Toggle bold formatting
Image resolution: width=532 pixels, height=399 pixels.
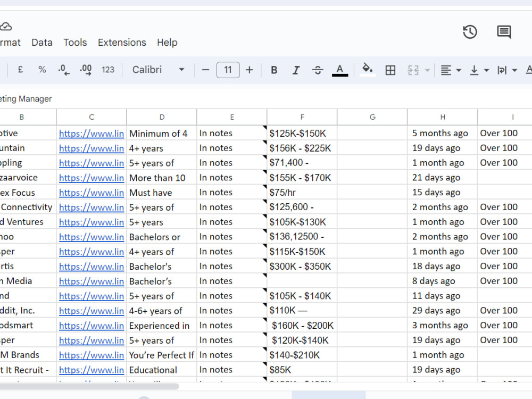click(274, 70)
